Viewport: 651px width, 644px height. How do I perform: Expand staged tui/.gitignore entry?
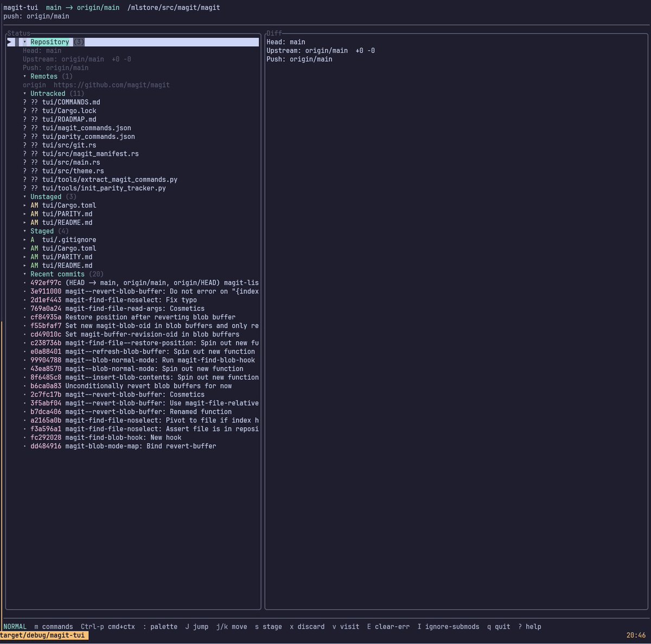point(25,240)
